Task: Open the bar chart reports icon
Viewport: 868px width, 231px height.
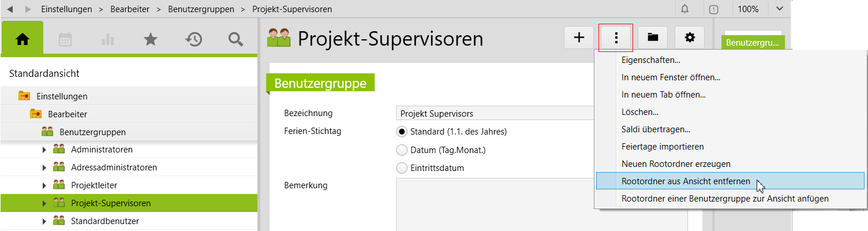Action: click(107, 39)
